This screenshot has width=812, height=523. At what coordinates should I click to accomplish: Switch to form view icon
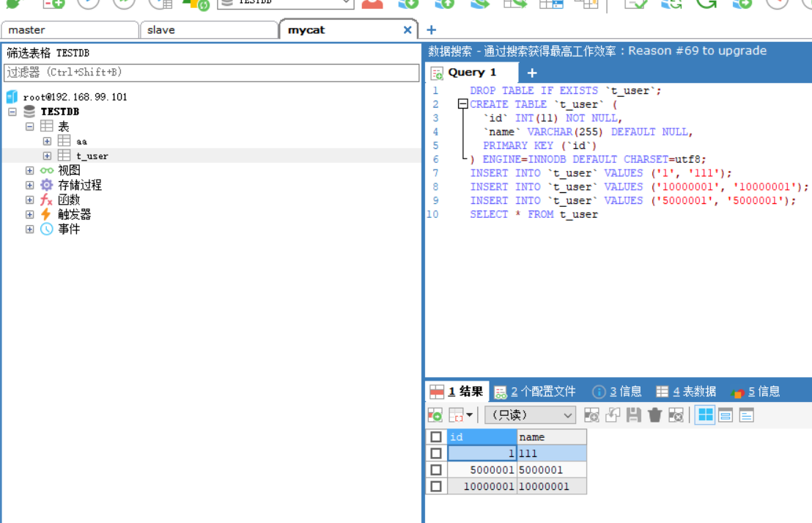pyautogui.click(x=726, y=415)
